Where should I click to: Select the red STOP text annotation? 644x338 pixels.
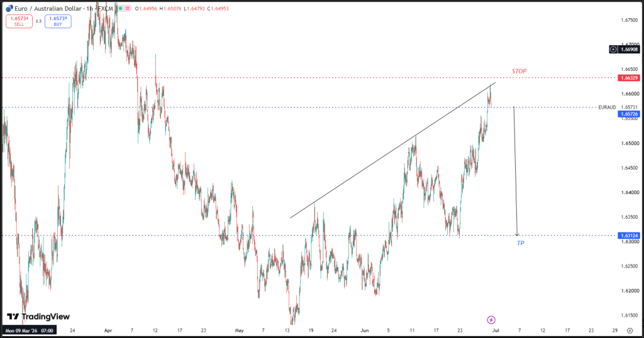(x=519, y=72)
